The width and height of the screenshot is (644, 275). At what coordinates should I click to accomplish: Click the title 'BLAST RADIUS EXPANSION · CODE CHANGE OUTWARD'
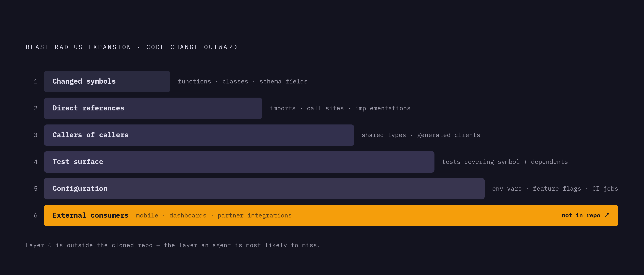[131, 47]
